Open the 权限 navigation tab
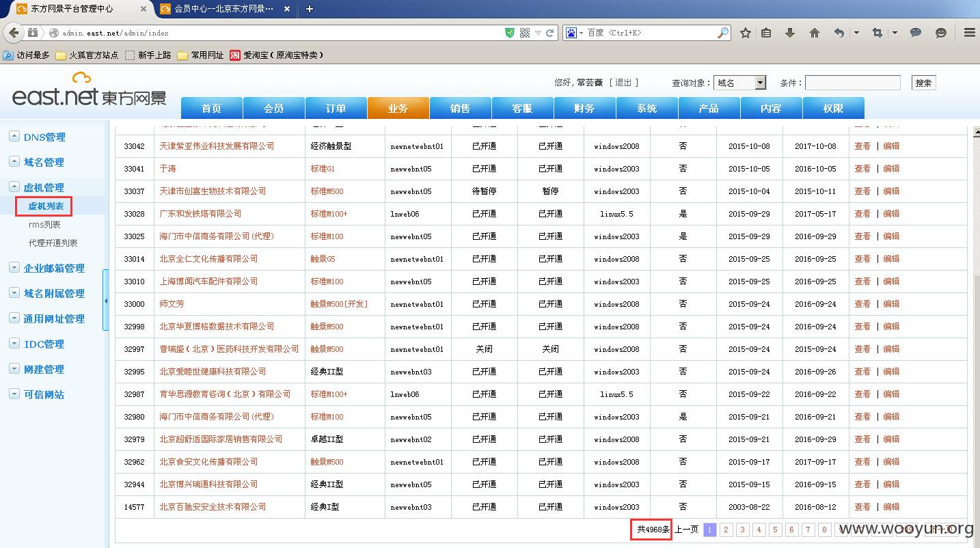 click(834, 108)
